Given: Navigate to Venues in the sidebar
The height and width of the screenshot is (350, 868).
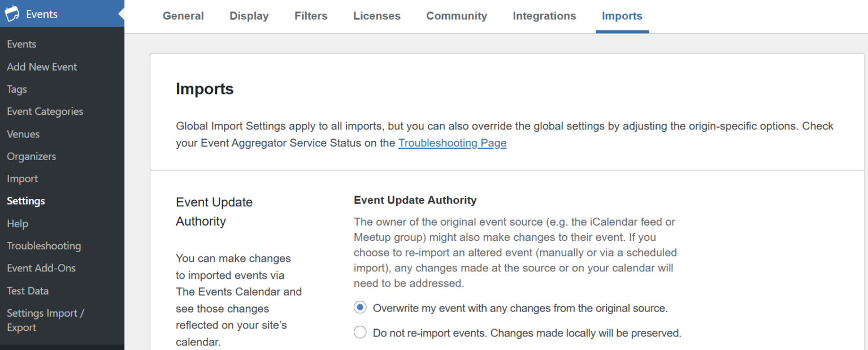Looking at the screenshot, I should click(x=23, y=134).
